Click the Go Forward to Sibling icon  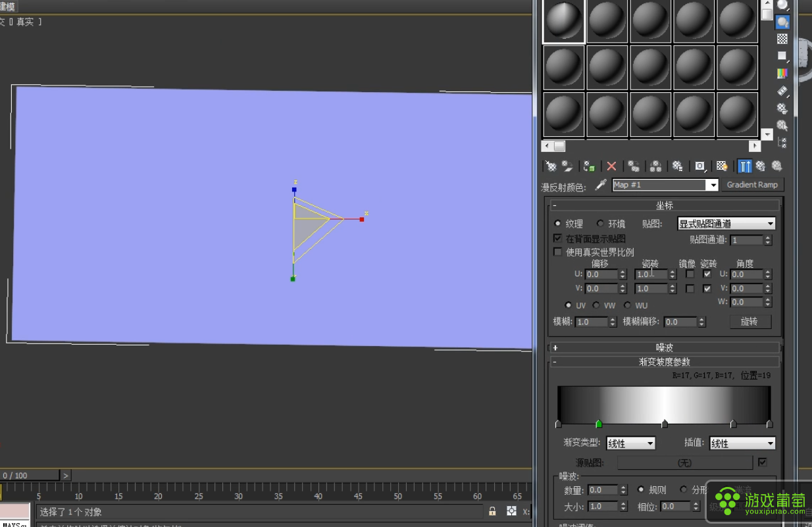tap(777, 166)
